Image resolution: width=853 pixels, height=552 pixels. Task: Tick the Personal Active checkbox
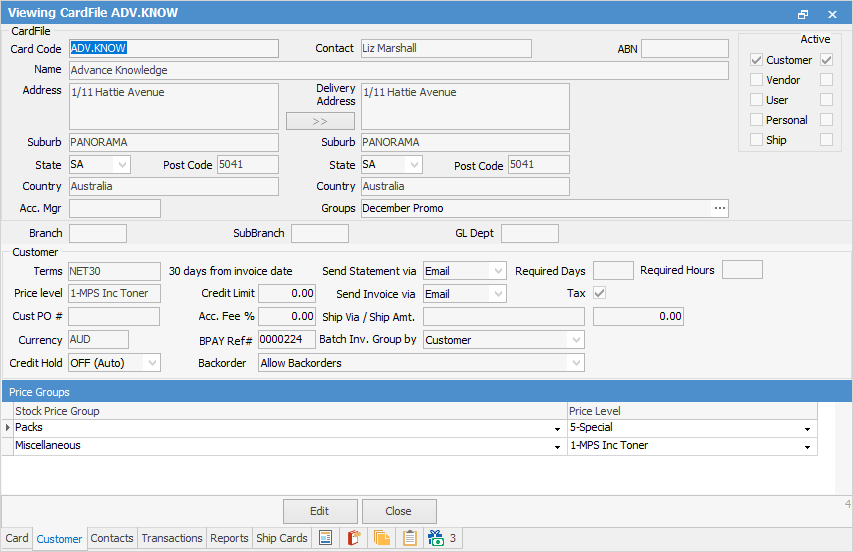826,120
